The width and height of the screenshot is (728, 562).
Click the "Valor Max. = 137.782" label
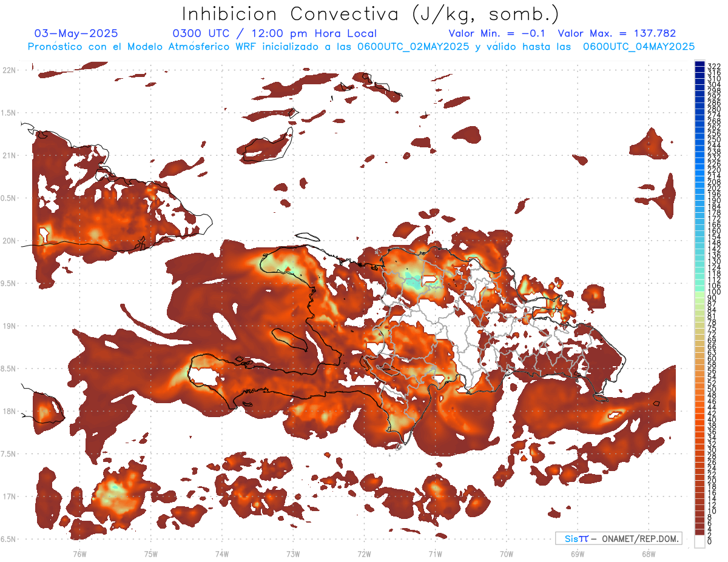(617, 33)
